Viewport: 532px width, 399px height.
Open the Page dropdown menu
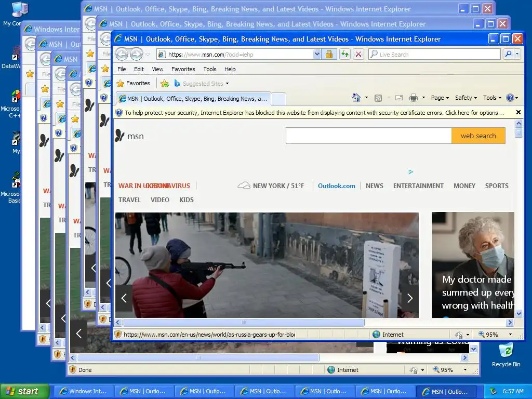click(440, 98)
